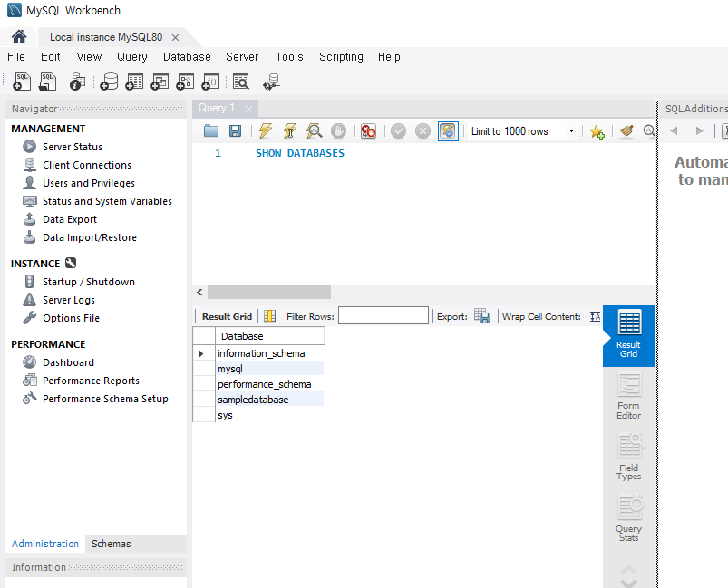Open the Database menu
This screenshot has height=588, width=728.
pos(187,56)
